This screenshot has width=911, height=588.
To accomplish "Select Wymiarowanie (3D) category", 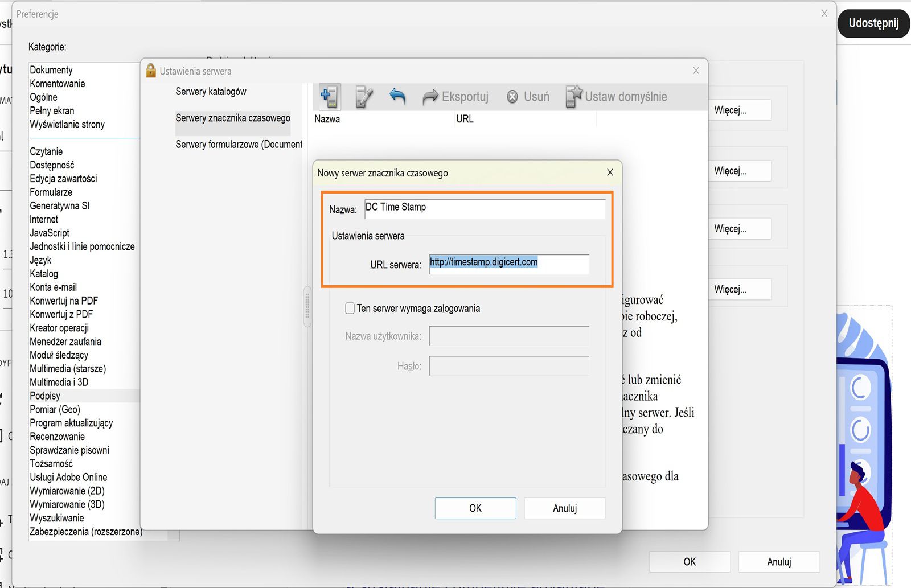I will [67, 505].
